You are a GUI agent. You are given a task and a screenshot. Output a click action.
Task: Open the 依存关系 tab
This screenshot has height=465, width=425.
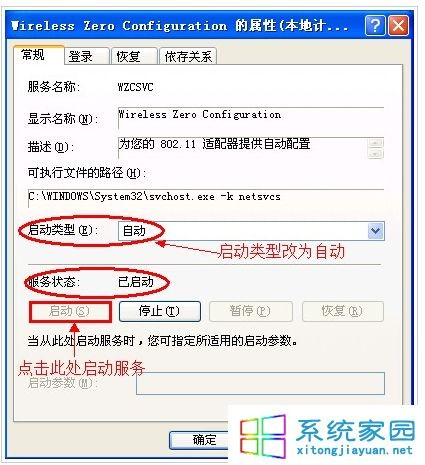(x=188, y=56)
